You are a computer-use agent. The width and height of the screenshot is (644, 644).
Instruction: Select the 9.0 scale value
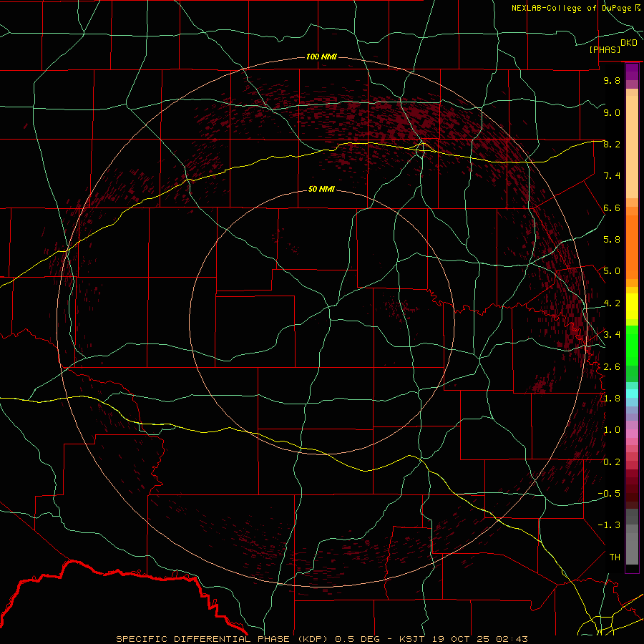(612, 112)
